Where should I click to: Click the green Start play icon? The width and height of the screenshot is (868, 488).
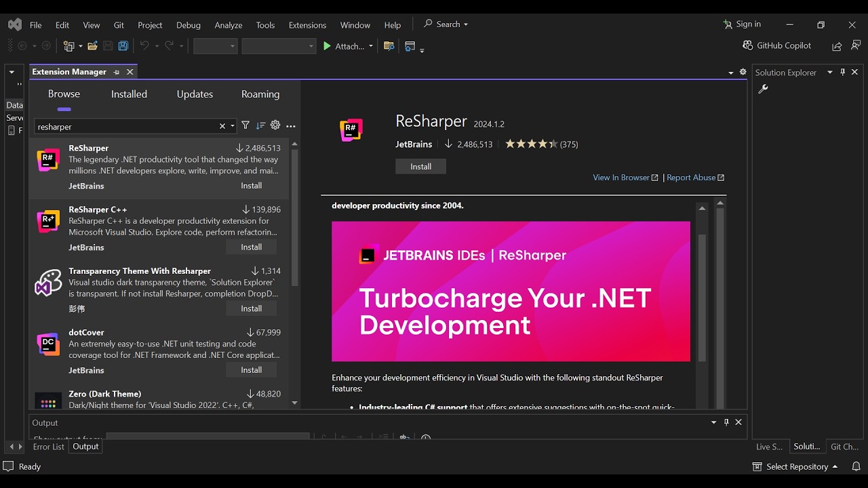point(328,46)
